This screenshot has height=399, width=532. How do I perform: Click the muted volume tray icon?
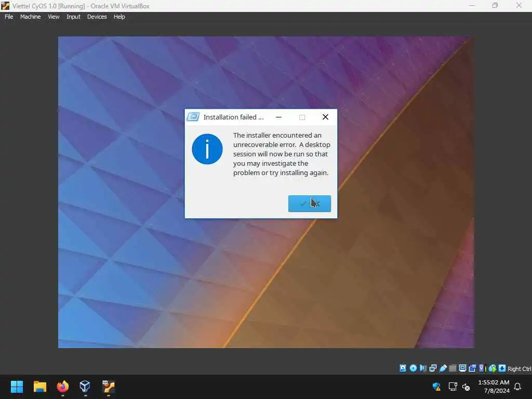[466, 387]
